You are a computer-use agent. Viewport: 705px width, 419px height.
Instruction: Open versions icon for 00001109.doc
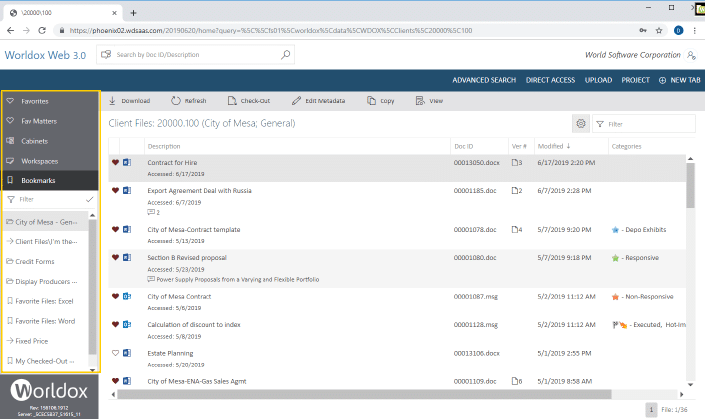point(517,381)
